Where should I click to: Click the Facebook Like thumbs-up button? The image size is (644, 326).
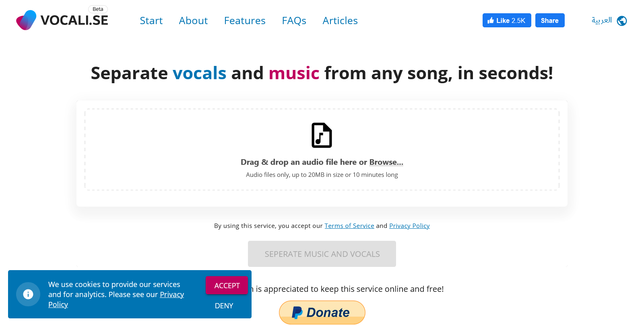507,21
